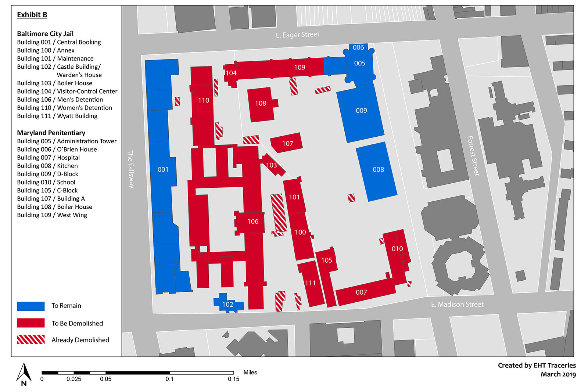Click the "Exhibit B" underlined heading
588x392 pixels.
pos(32,15)
